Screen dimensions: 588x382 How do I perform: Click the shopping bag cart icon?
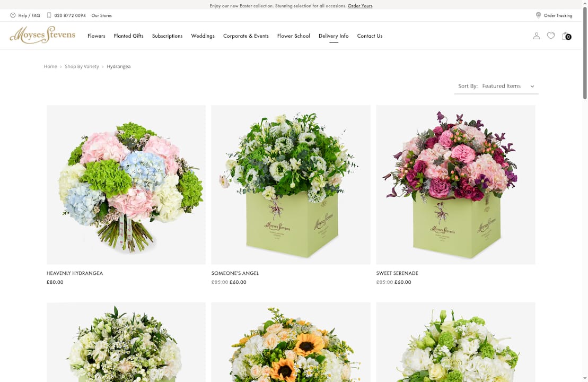click(x=566, y=36)
